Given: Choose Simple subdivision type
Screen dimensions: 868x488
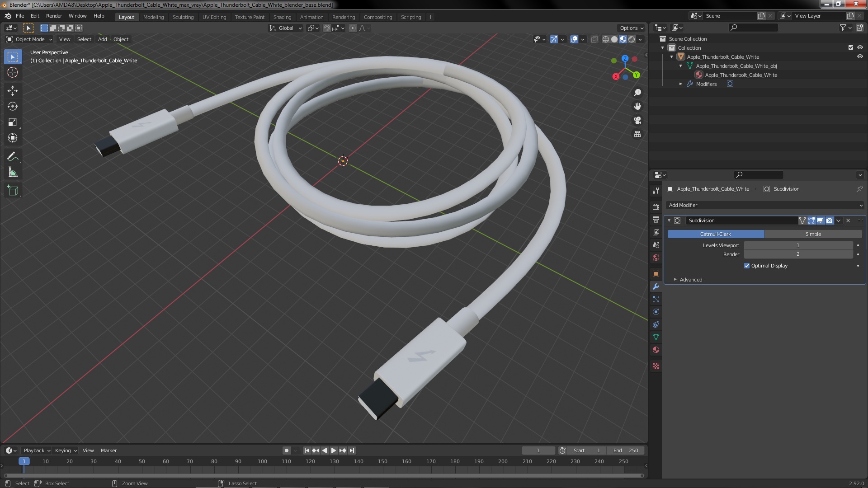Looking at the screenshot, I should click(x=813, y=234).
